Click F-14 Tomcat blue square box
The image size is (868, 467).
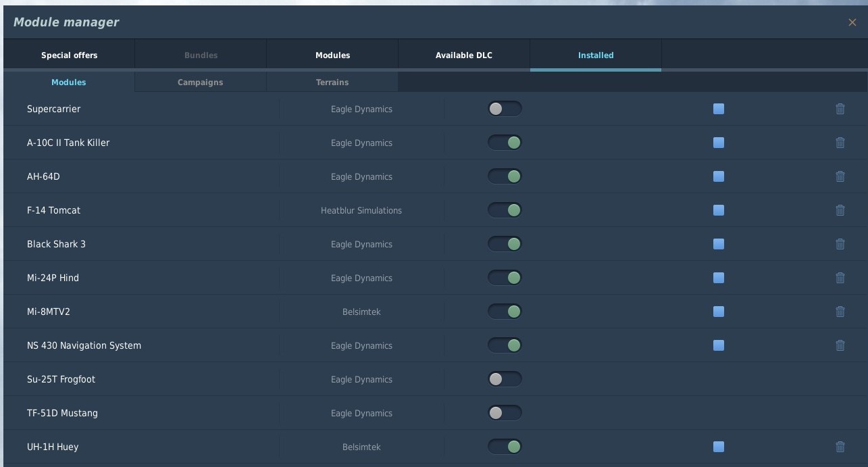click(x=719, y=210)
